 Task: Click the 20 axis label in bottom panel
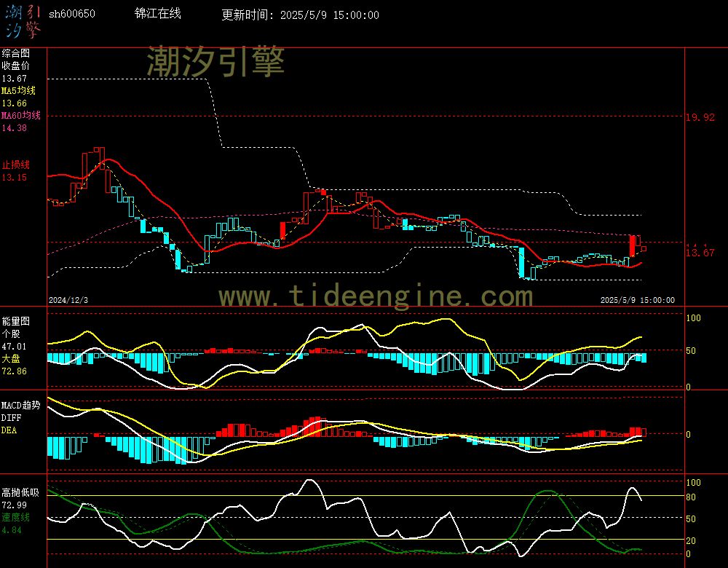[691, 541]
